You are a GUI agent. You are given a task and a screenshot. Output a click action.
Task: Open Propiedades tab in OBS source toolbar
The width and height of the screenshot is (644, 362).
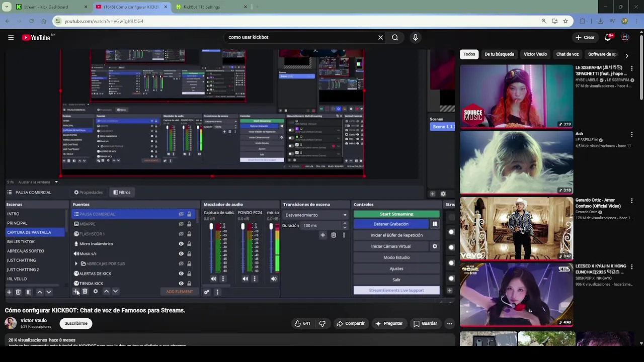pos(89,192)
